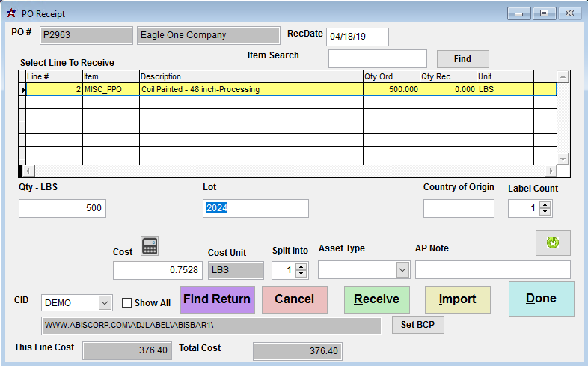Click the purple Find Return button
Image resolution: width=588 pixels, height=366 pixels.
pyautogui.click(x=217, y=299)
